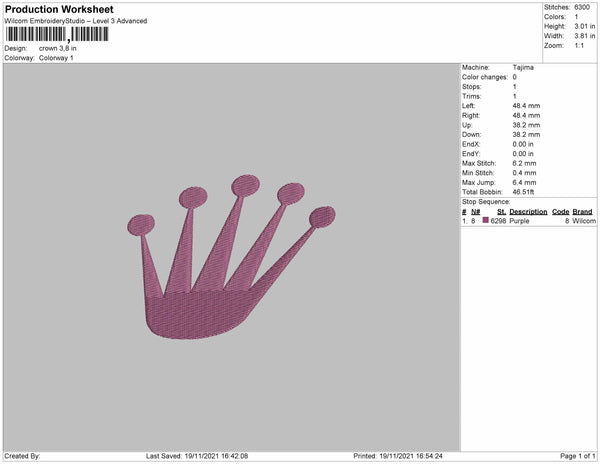Click the Up value 38.2 mm
This screenshot has height=464, width=600.
(x=526, y=125)
